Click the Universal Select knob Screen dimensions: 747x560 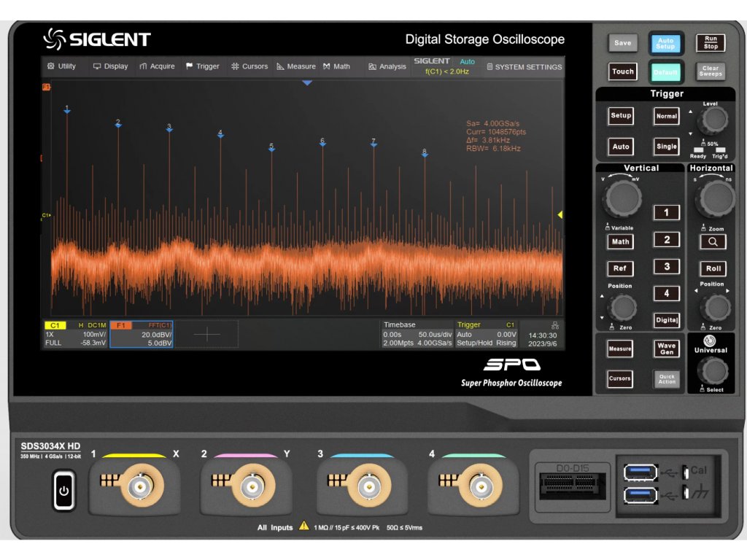coord(713,371)
